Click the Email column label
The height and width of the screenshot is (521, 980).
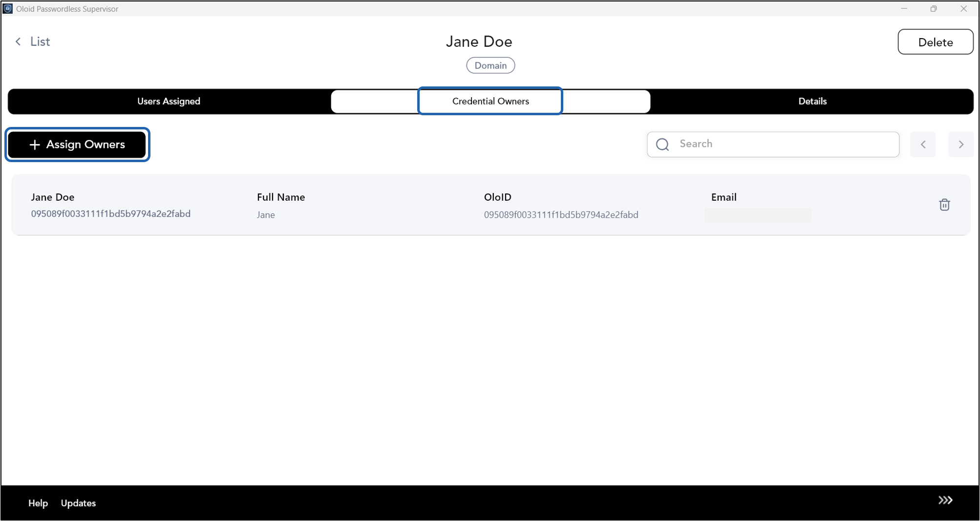(x=724, y=197)
